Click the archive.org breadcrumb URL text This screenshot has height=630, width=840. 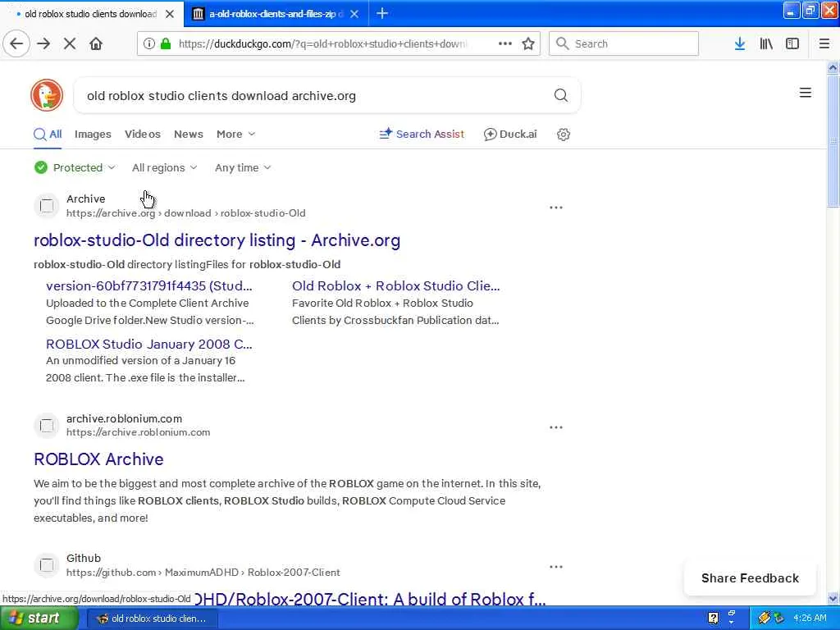tap(186, 212)
